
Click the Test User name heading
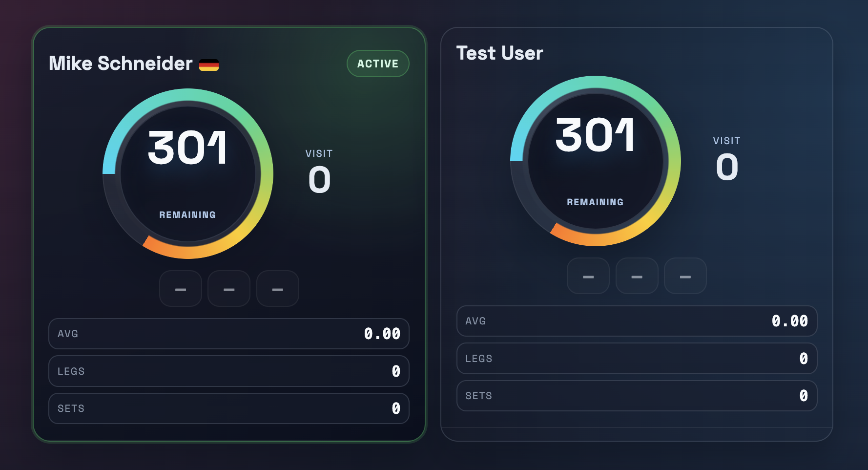pyautogui.click(x=499, y=53)
